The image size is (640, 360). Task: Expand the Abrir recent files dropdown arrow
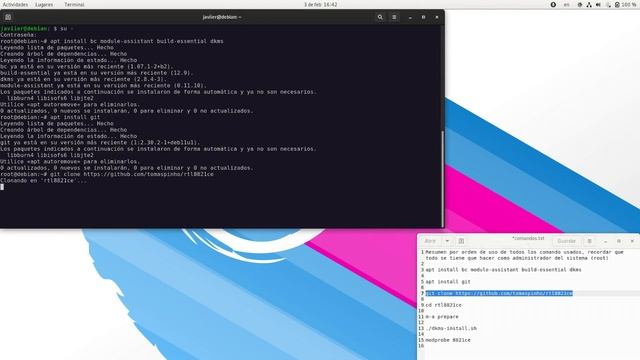447,241
